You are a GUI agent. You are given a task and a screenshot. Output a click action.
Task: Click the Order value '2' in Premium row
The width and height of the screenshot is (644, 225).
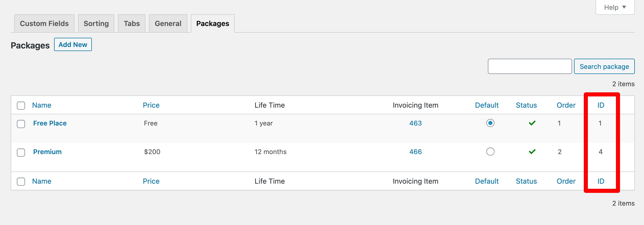560,152
